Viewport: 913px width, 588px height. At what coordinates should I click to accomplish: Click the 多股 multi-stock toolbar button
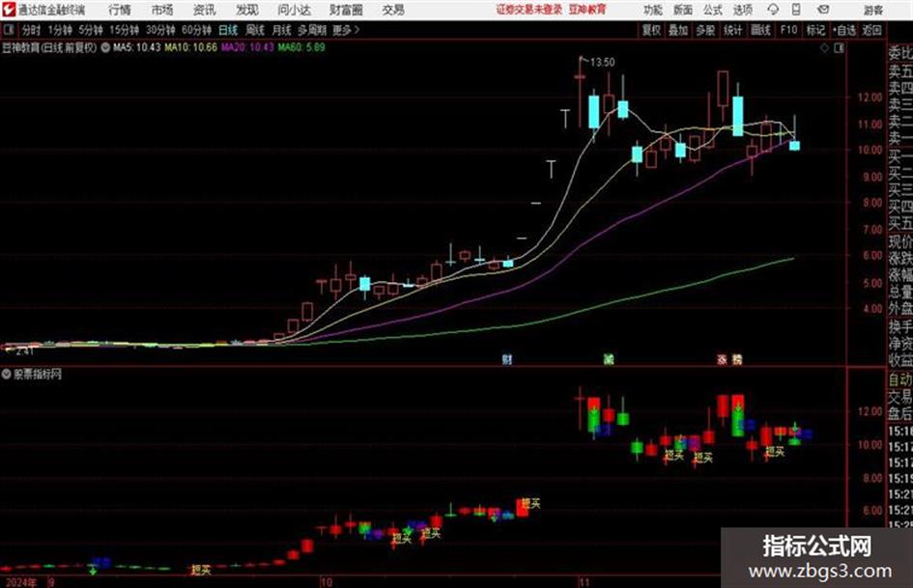(x=705, y=30)
